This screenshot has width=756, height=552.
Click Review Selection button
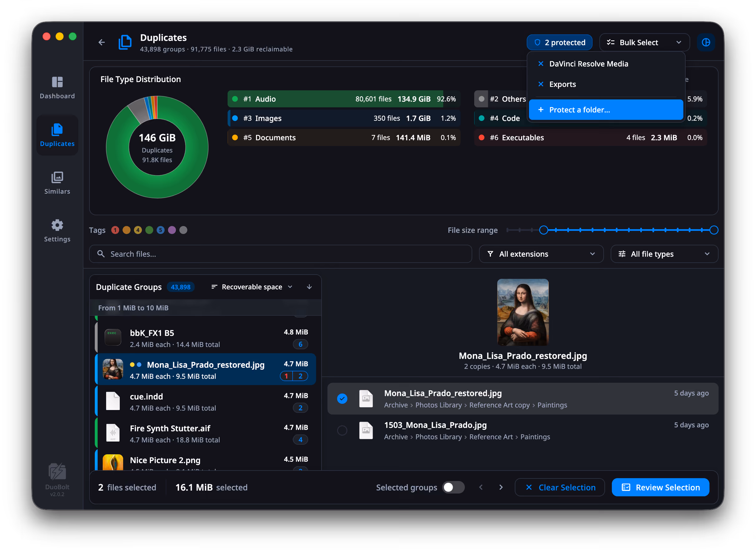pos(660,487)
